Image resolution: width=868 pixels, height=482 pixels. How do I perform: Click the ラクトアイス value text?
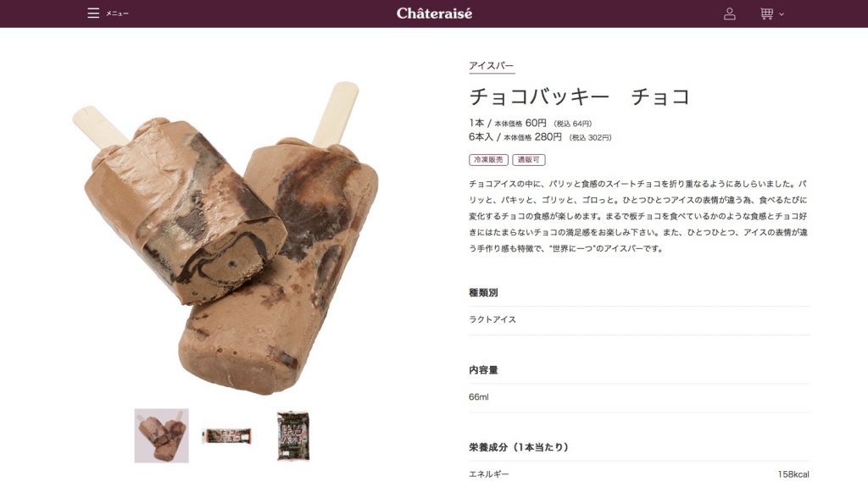pos(492,319)
